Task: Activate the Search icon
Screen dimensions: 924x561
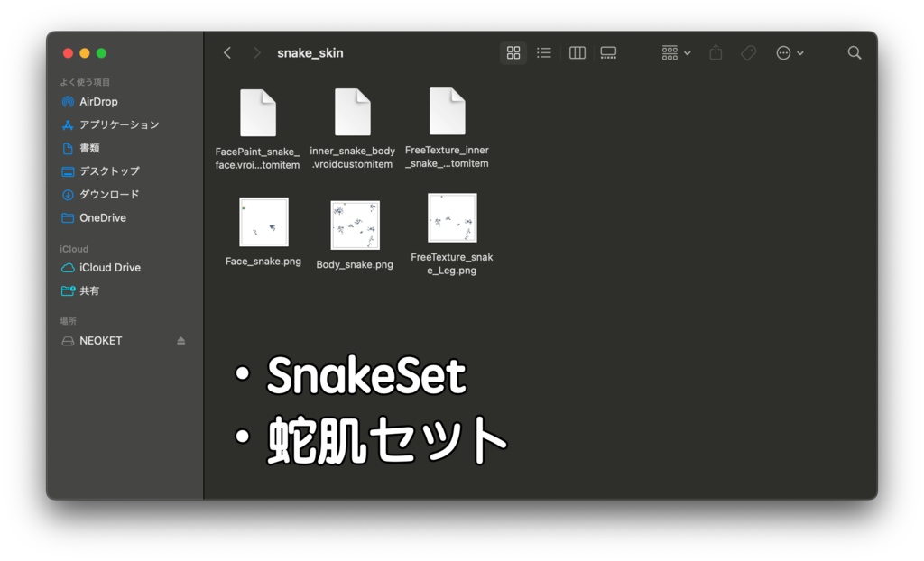Action: click(x=854, y=52)
